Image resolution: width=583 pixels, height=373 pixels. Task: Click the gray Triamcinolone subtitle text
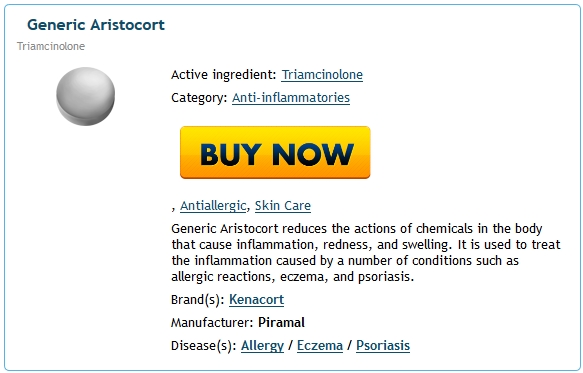[x=51, y=46]
